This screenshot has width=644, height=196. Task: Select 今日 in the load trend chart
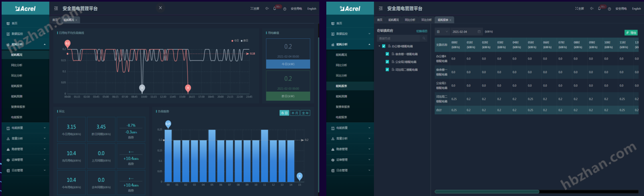tap(284, 113)
